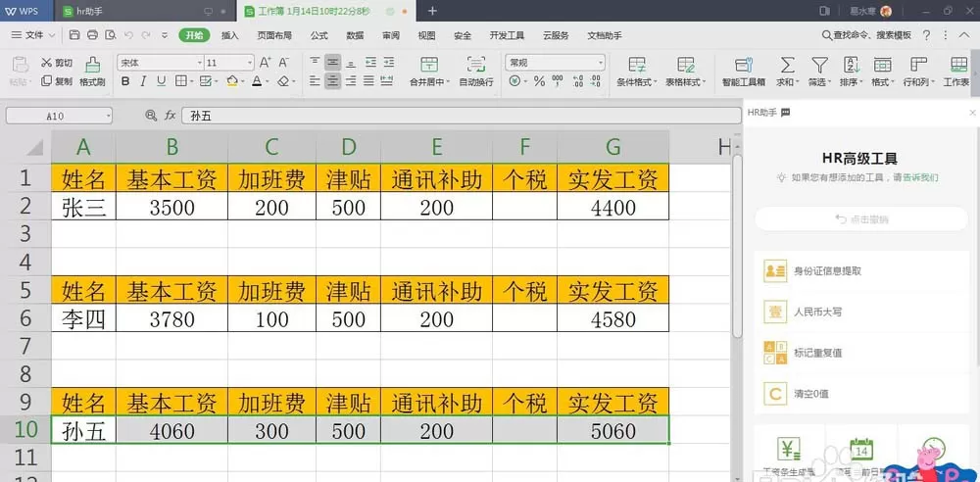Image resolution: width=980 pixels, height=482 pixels.
Task: Click the Format (格式) cell icon
Action: [x=883, y=65]
